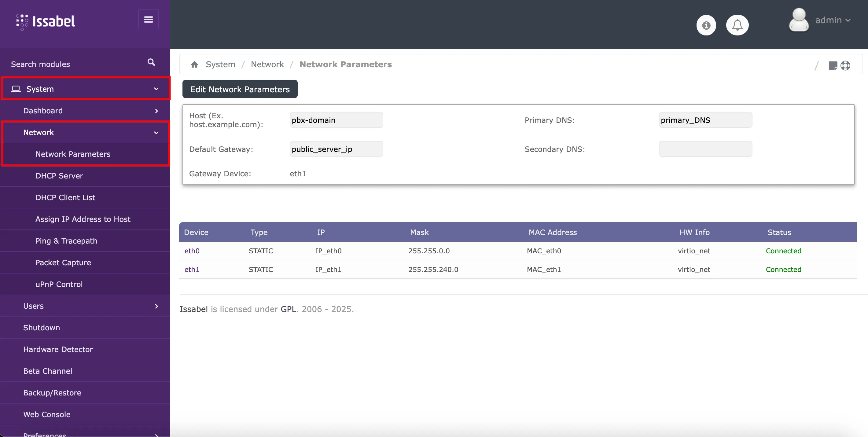This screenshot has height=437, width=868.
Task: Select DHCP Server in the sidebar
Action: click(x=59, y=175)
